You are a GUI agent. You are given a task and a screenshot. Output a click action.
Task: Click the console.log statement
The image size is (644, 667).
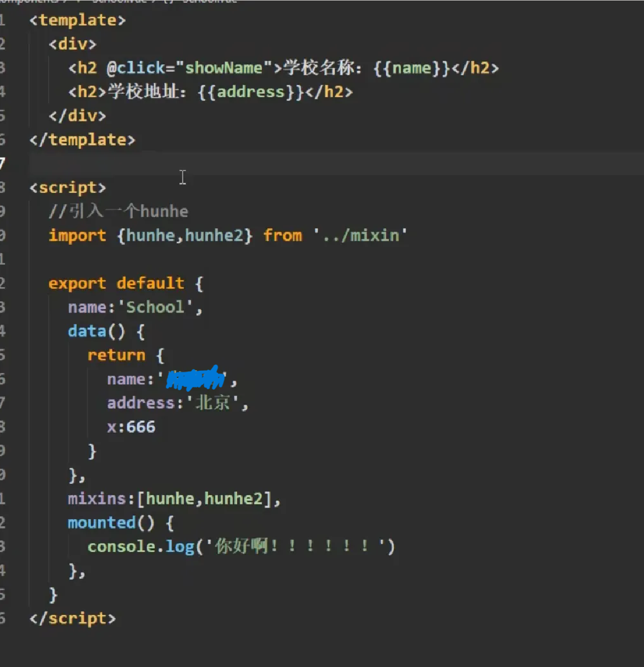click(x=241, y=546)
